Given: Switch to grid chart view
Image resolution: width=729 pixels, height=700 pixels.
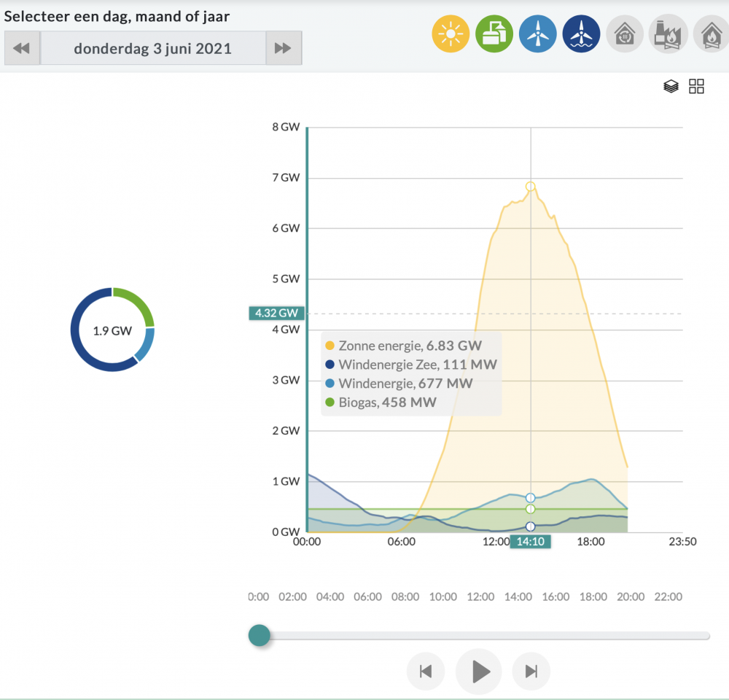Looking at the screenshot, I should point(696,86).
